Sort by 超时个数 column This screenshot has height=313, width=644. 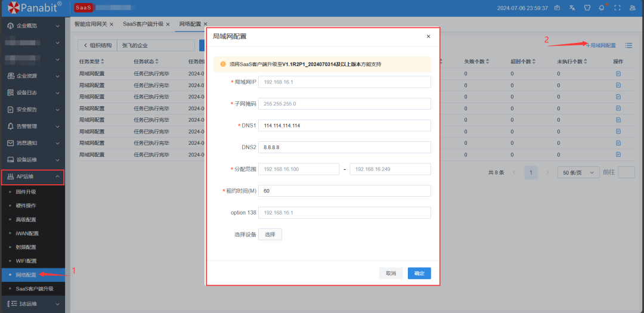(534, 61)
